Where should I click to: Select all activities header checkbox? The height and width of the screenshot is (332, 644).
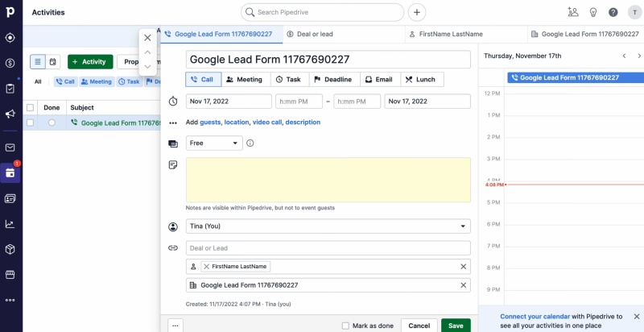pos(30,108)
